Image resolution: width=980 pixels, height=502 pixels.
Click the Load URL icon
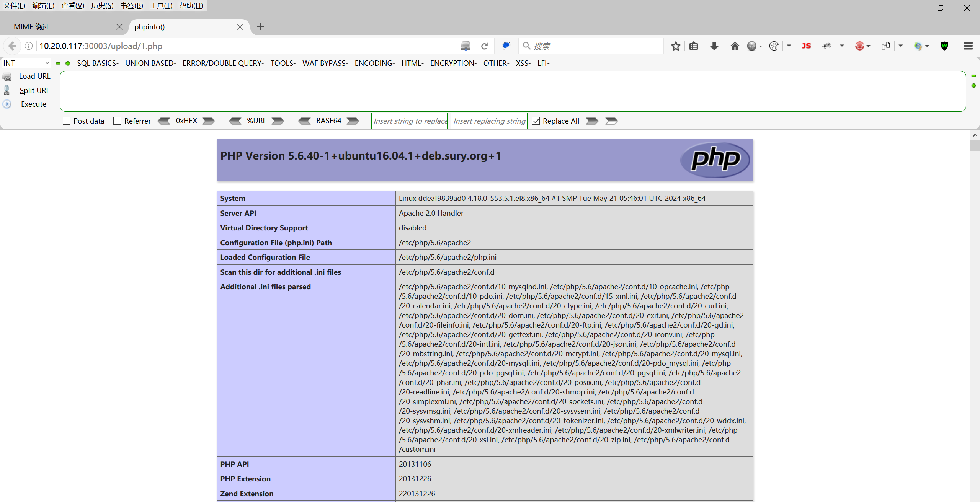pyautogui.click(x=7, y=77)
